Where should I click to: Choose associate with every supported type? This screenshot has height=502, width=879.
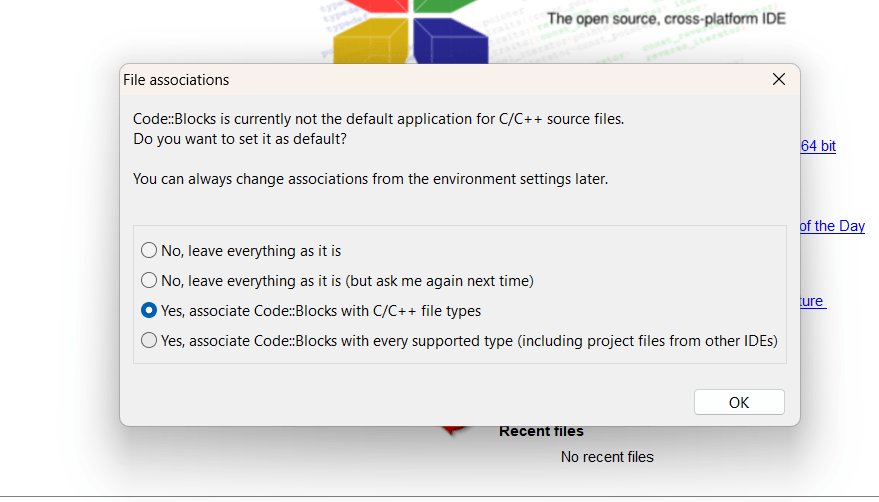[149, 340]
